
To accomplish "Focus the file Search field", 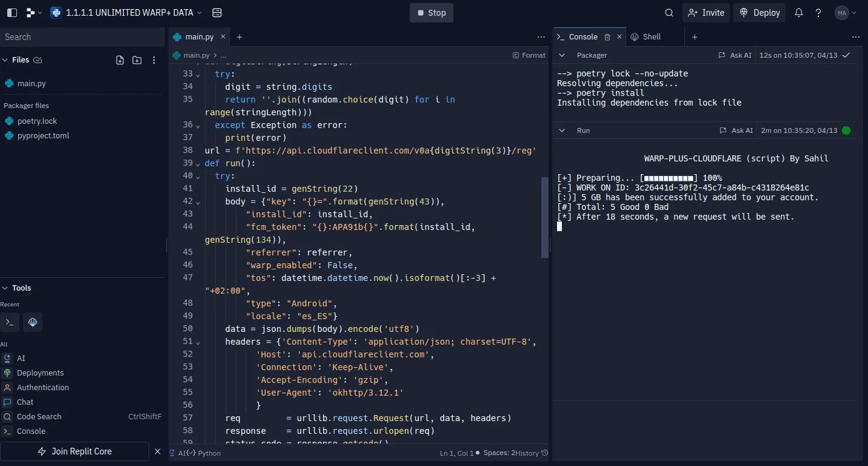I will click(x=82, y=37).
